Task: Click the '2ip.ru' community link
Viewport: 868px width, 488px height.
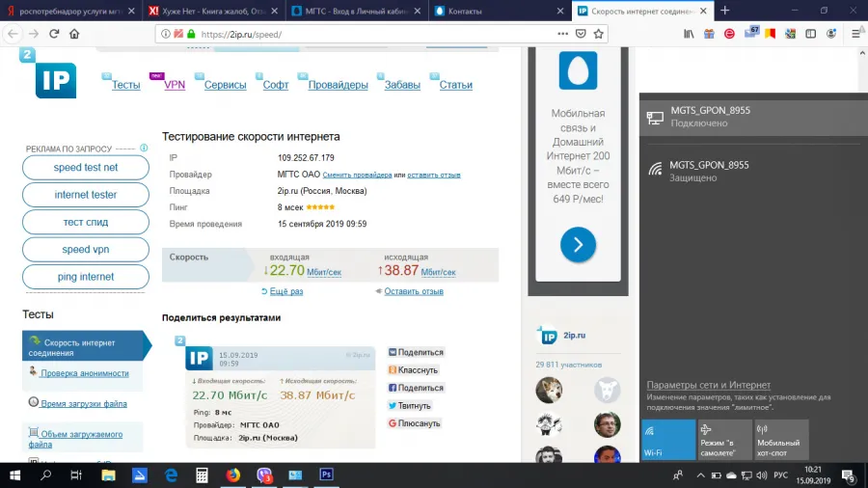Action: tap(574, 336)
